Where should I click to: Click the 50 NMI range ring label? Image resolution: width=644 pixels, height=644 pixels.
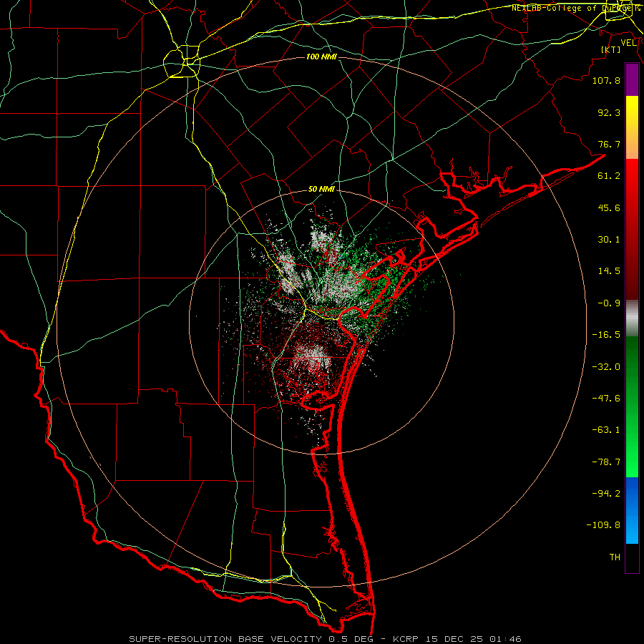click(321, 189)
